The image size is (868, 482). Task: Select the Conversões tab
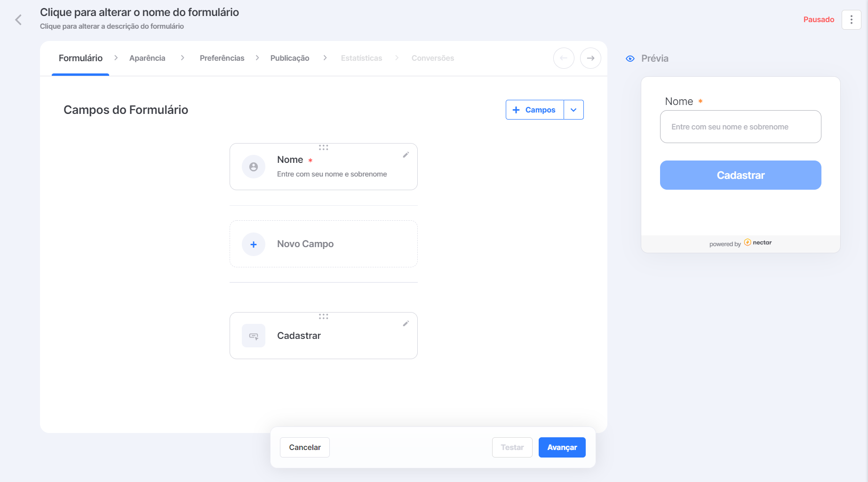point(433,58)
